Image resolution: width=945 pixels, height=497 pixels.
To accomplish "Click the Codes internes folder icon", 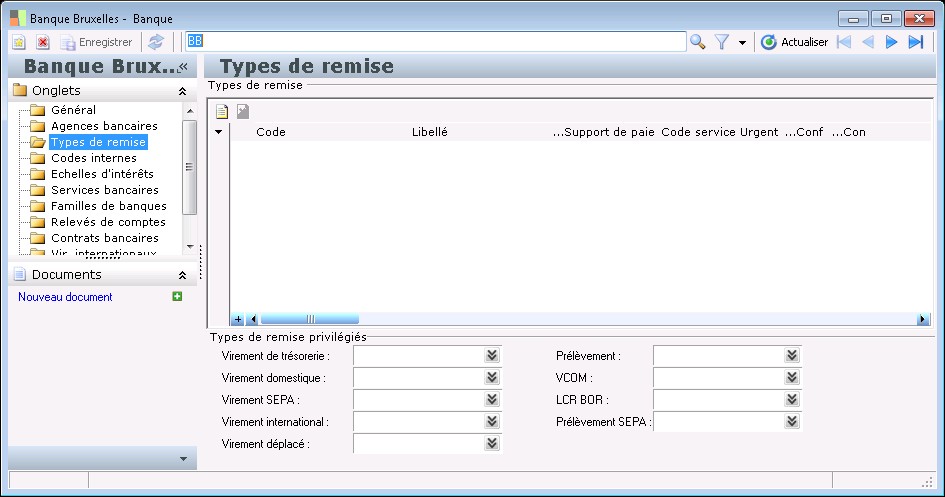I will coord(38,158).
